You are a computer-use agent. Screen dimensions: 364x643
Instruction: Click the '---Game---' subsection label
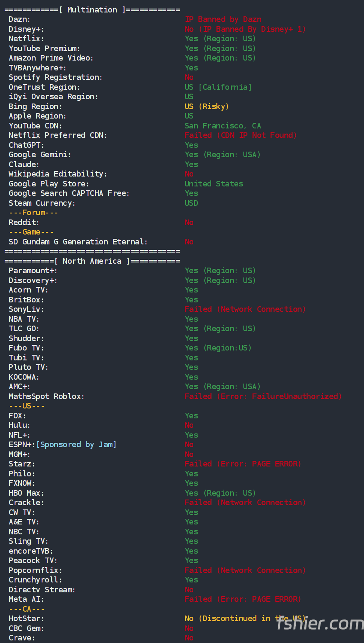[x=31, y=232]
